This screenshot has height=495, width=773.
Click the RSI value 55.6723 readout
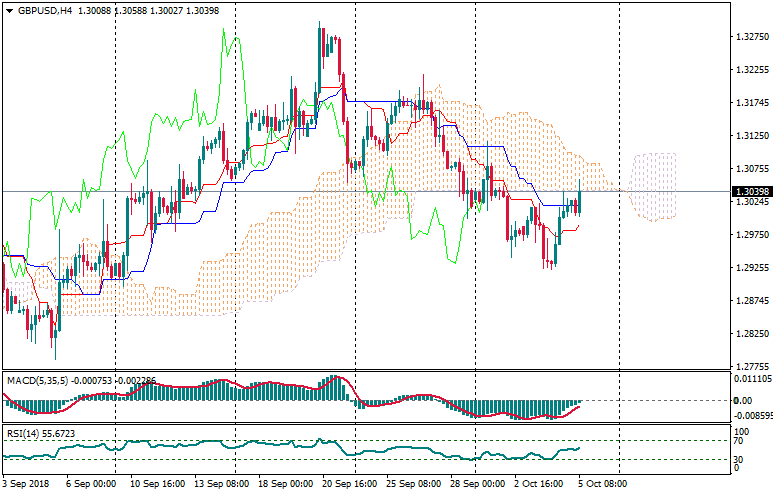coord(58,432)
